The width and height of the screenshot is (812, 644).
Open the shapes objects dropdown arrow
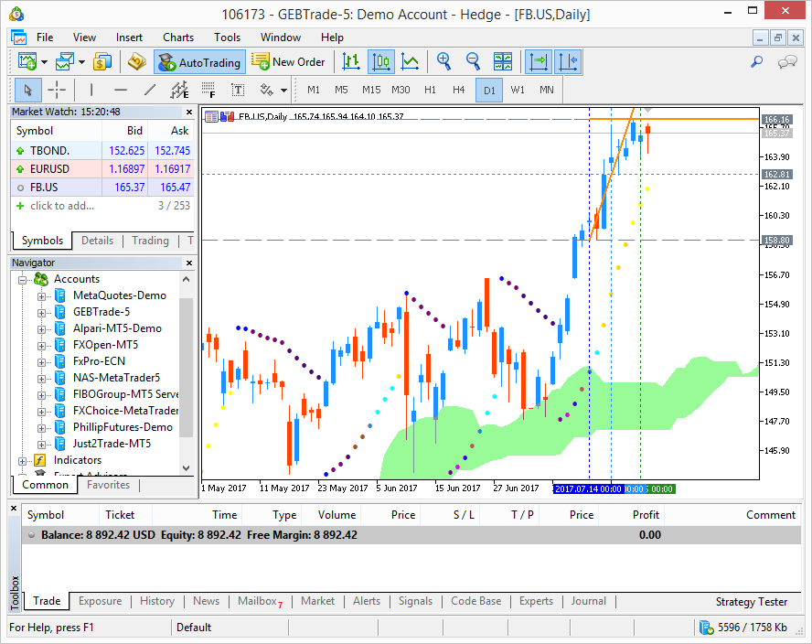tap(283, 91)
